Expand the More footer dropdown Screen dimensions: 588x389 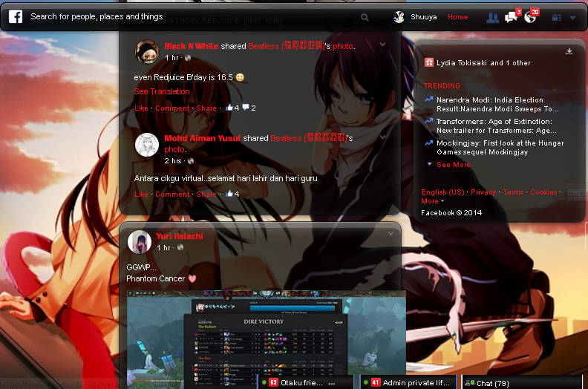click(432, 201)
